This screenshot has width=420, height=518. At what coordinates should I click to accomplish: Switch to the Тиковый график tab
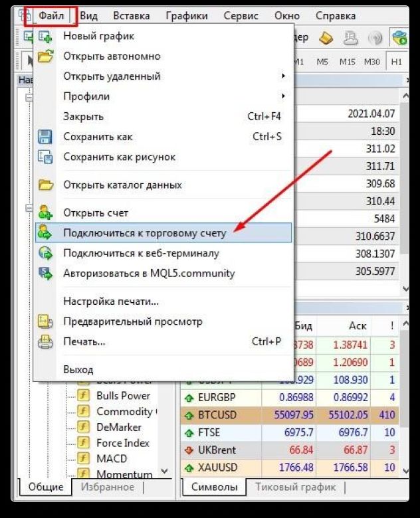296,487
